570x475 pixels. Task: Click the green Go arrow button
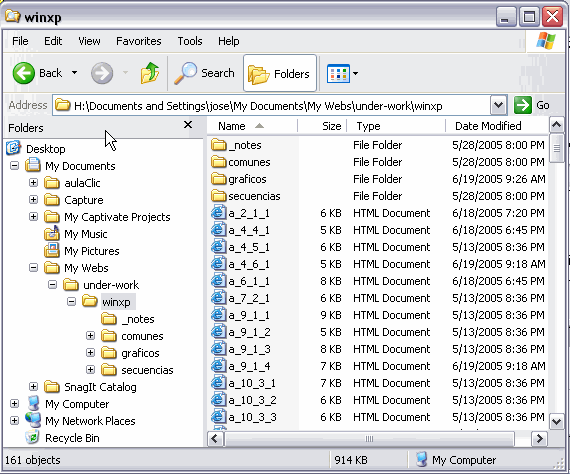(523, 105)
